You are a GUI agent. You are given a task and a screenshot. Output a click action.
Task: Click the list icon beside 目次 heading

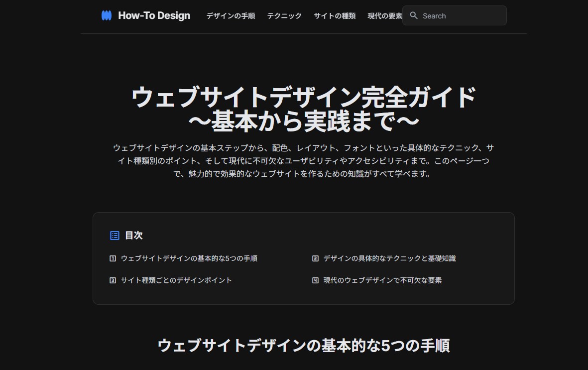coord(115,235)
